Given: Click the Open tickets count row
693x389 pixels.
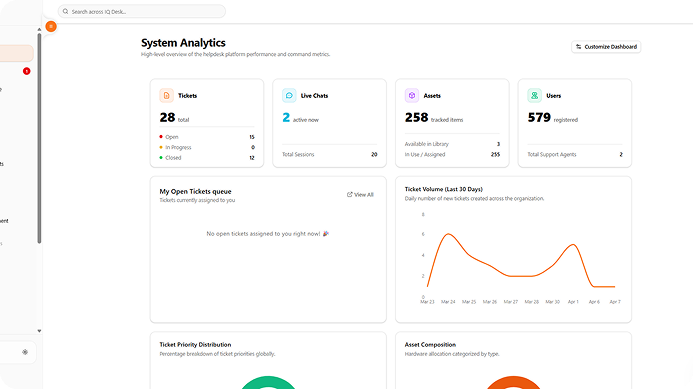Looking at the screenshot, I should [x=207, y=137].
